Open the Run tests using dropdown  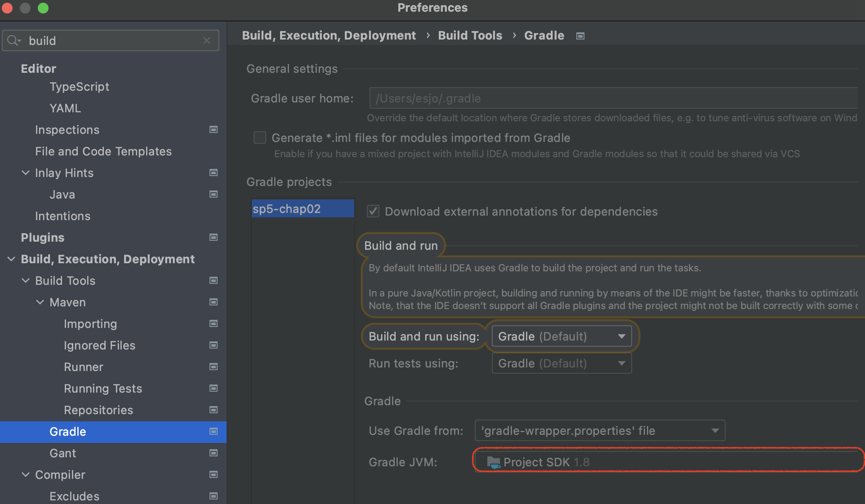pos(562,363)
